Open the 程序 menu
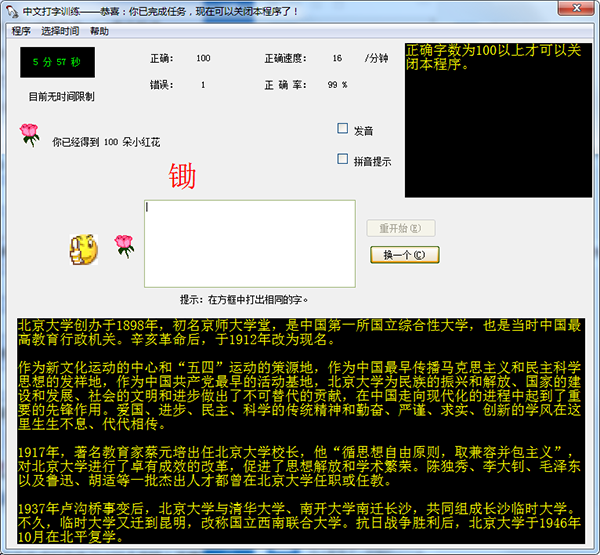The height and width of the screenshot is (555, 600). [x=21, y=31]
